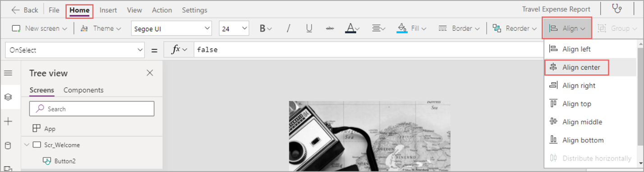
Task: Open the Action tab
Action: [x=162, y=9]
